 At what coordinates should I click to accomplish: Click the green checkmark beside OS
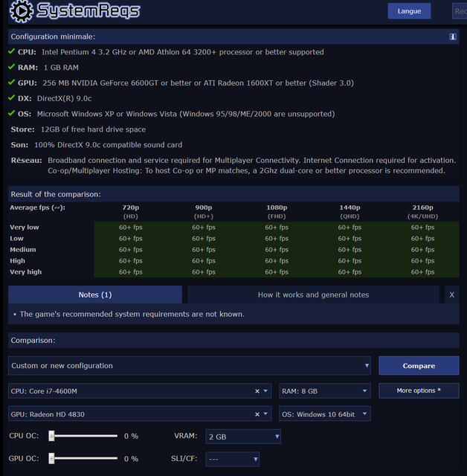(x=12, y=113)
